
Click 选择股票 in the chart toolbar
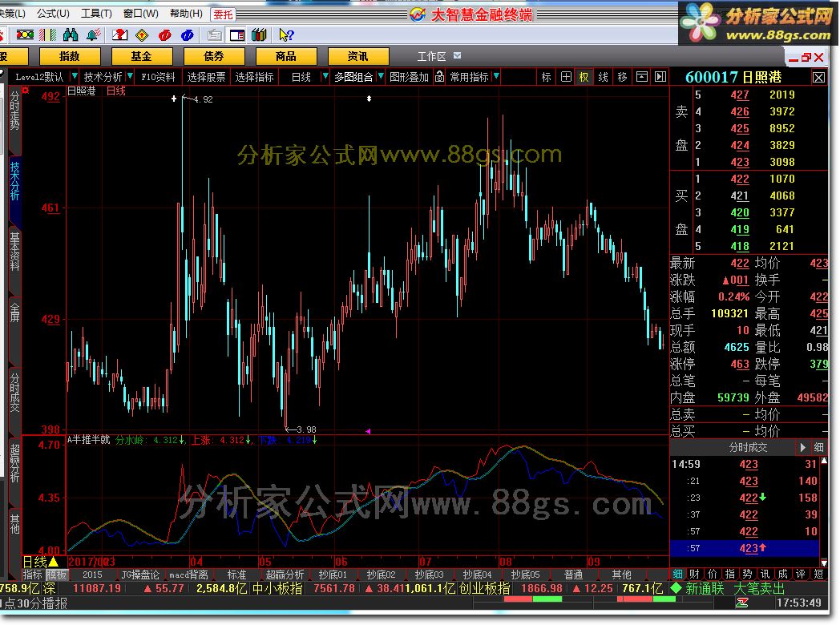(x=206, y=77)
